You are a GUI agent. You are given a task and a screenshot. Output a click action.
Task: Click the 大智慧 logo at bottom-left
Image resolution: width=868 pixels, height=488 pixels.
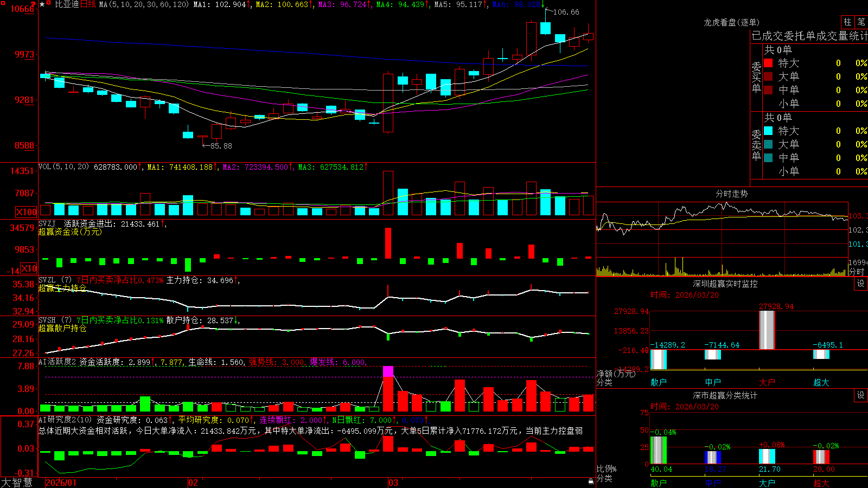click(17, 483)
